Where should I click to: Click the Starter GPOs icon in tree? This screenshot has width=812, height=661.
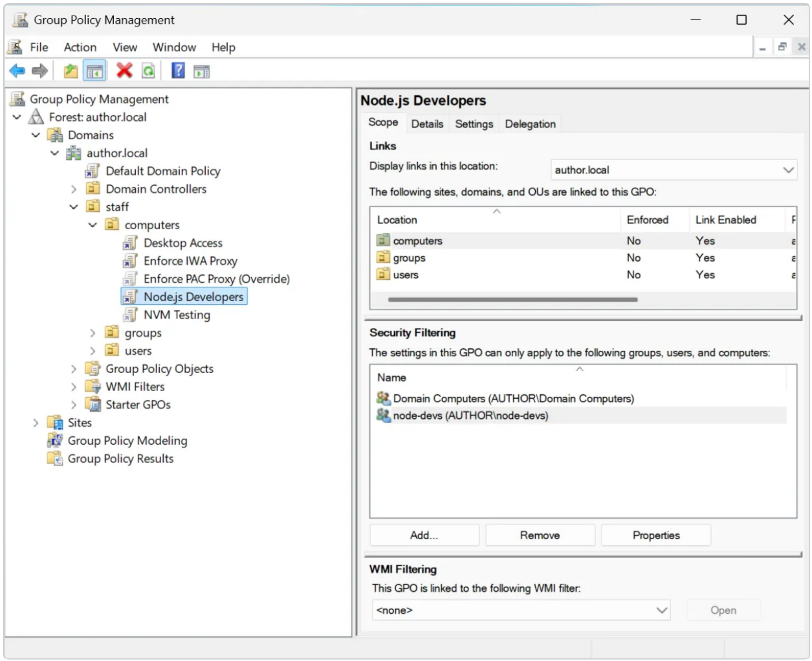93,405
